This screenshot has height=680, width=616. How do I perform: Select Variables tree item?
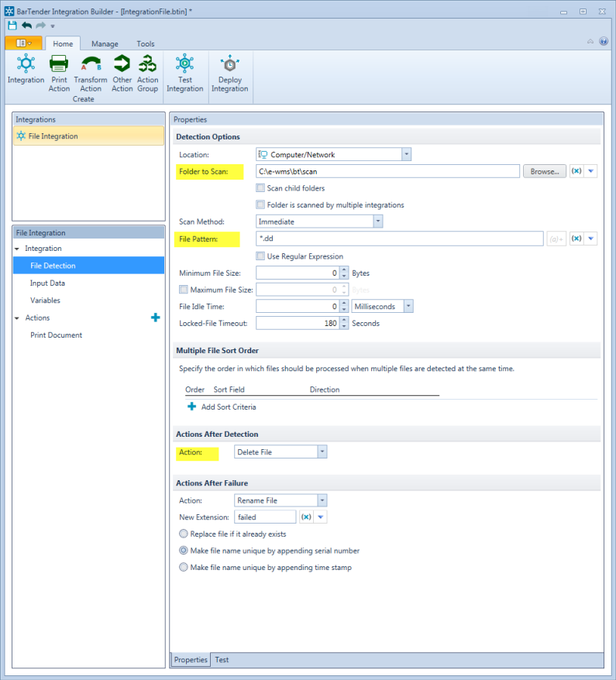tap(45, 300)
